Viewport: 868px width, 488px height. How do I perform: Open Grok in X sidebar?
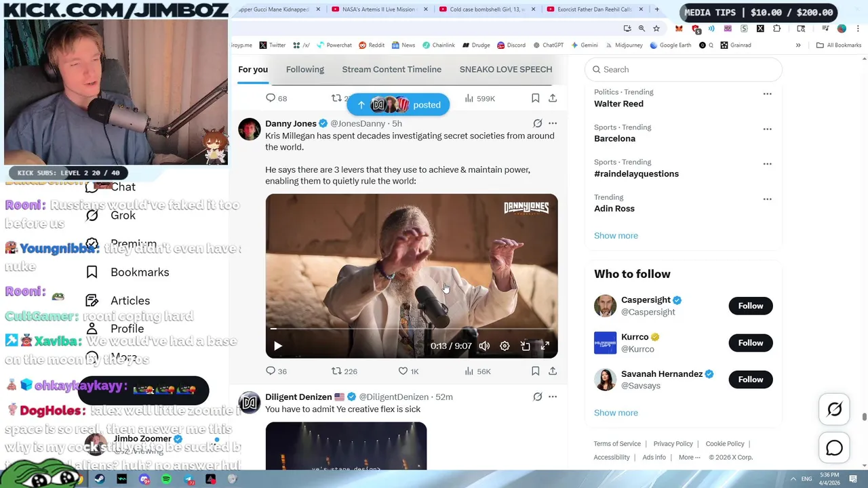click(x=111, y=216)
